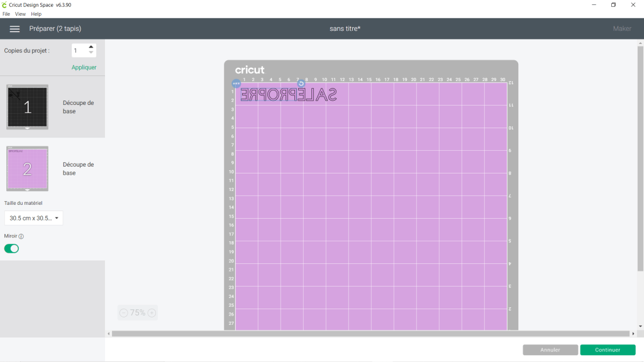This screenshot has height=362, width=644.
Task: Open the View menu
Action: tap(20, 14)
